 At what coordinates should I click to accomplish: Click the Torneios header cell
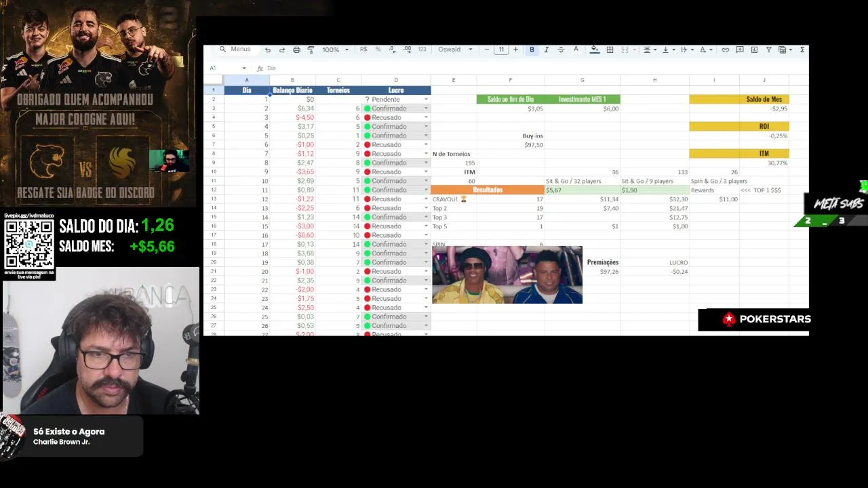pos(338,90)
